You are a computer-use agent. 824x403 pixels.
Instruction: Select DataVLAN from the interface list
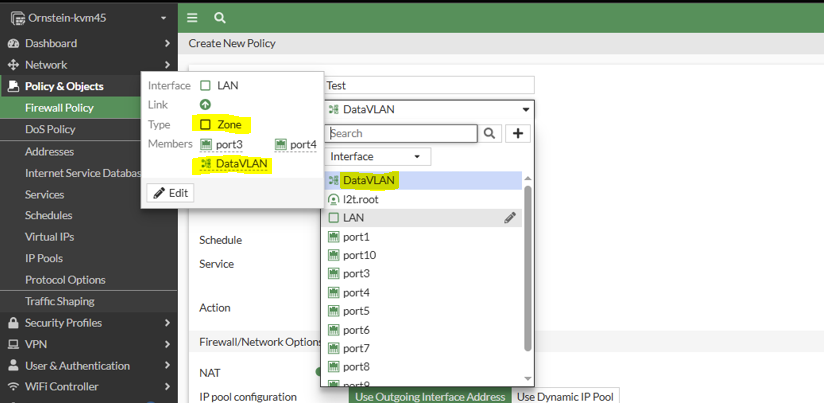tap(423, 181)
